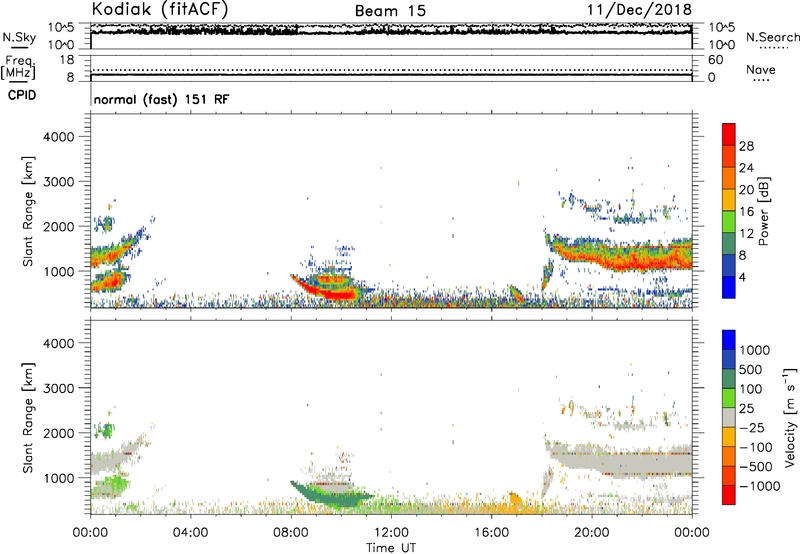800x554 pixels.
Task: Click the 16:00 time axis tick label
Action: [x=491, y=533]
